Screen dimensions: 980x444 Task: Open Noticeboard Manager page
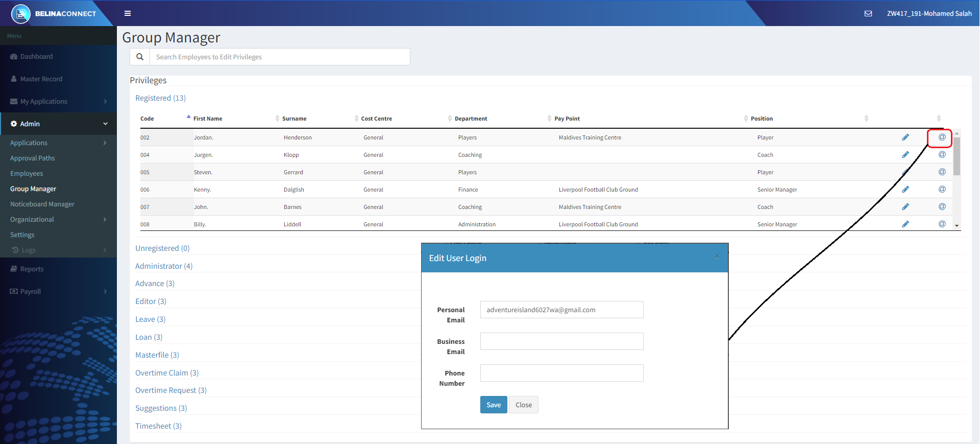42,204
